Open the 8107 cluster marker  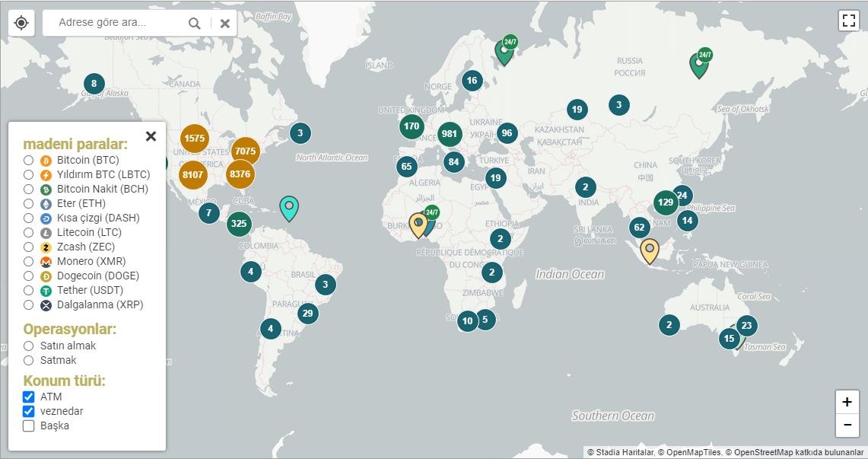point(192,175)
